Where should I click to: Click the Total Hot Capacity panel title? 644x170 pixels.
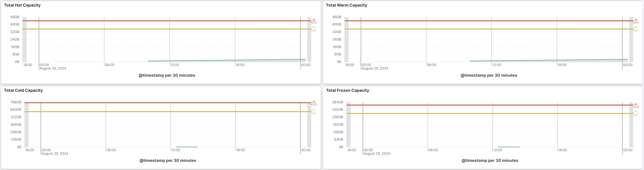tap(22, 5)
